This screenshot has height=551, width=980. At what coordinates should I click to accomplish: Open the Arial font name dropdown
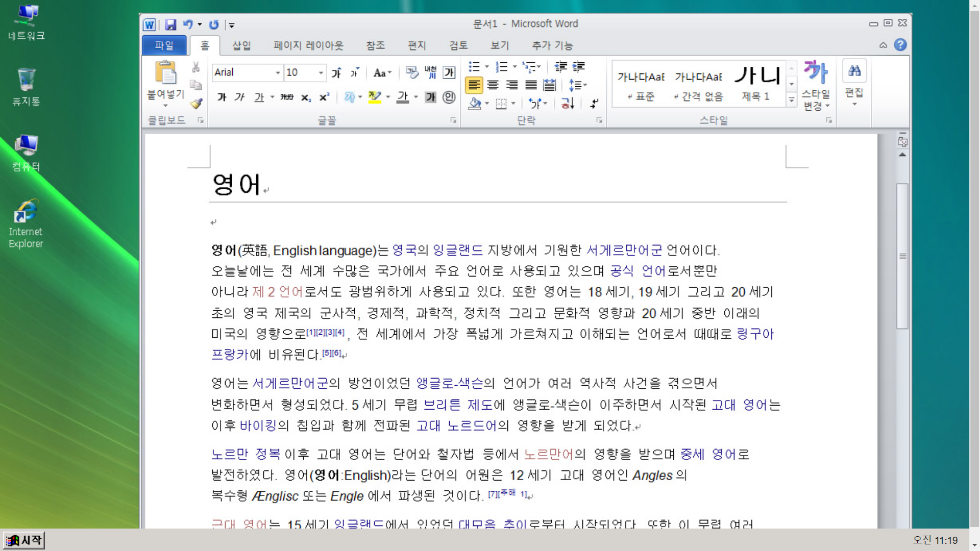click(278, 72)
